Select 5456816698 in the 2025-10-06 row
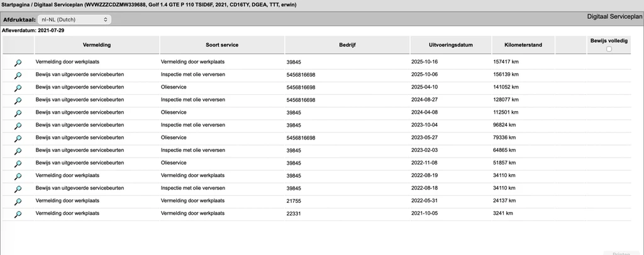 (301, 75)
